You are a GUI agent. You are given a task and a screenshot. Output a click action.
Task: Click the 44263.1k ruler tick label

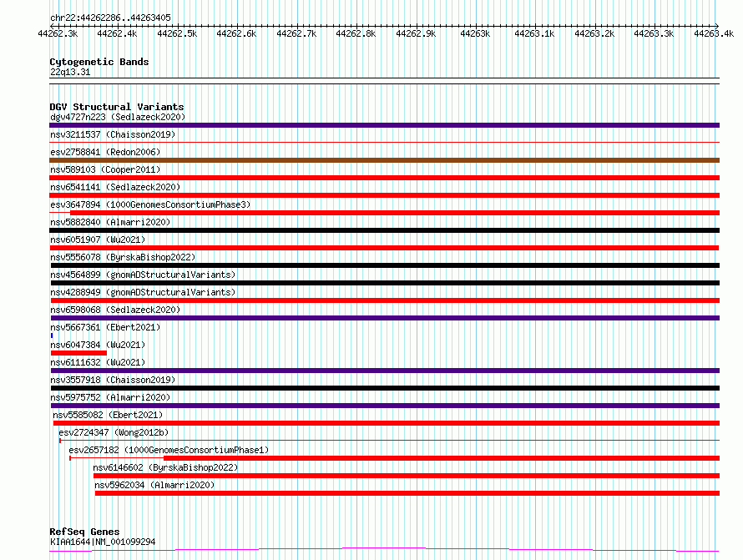534,33
